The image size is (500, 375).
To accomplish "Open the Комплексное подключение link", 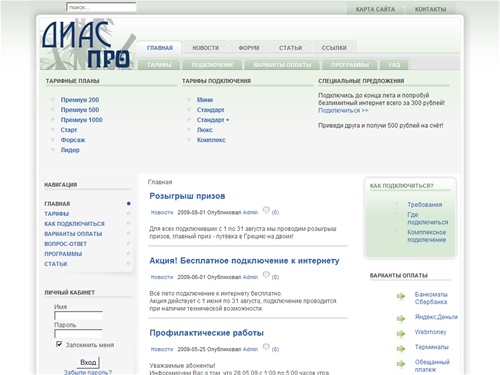I will click(427, 236).
